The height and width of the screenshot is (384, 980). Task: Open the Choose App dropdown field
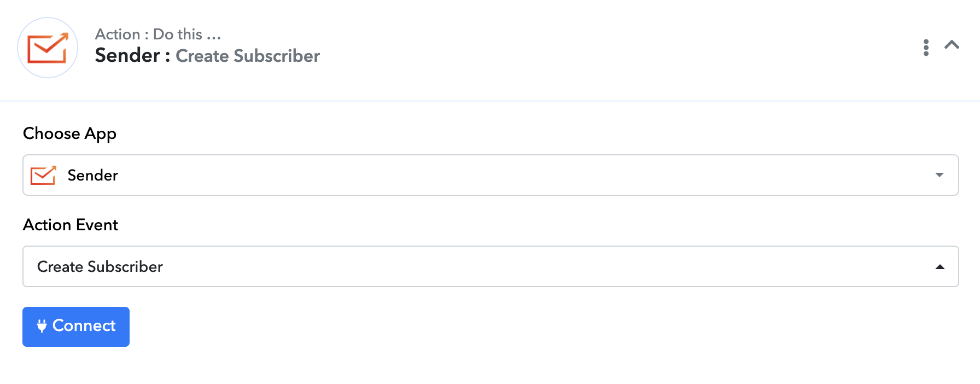(x=490, y=175)
